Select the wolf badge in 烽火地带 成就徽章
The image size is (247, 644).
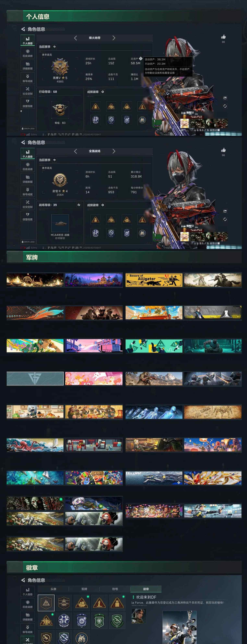142,120
